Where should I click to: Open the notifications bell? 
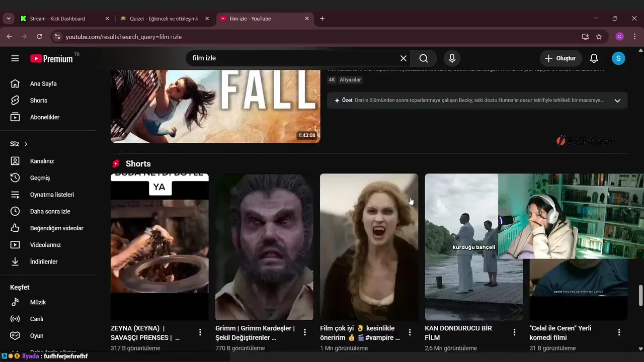pos(594,58)
